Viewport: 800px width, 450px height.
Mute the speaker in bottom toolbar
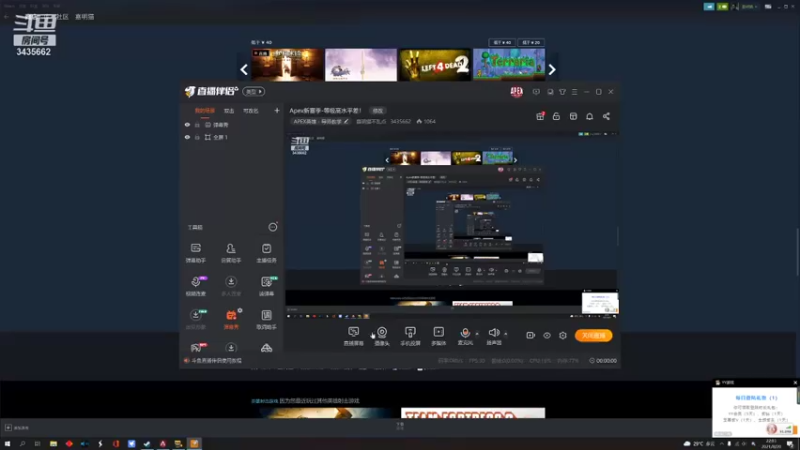[493, 335]
